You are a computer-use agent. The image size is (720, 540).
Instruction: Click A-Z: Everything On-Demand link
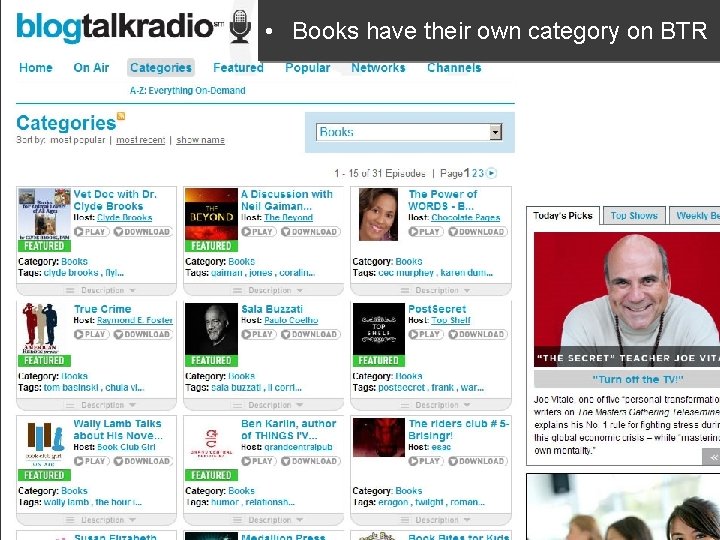click(187, 90)
